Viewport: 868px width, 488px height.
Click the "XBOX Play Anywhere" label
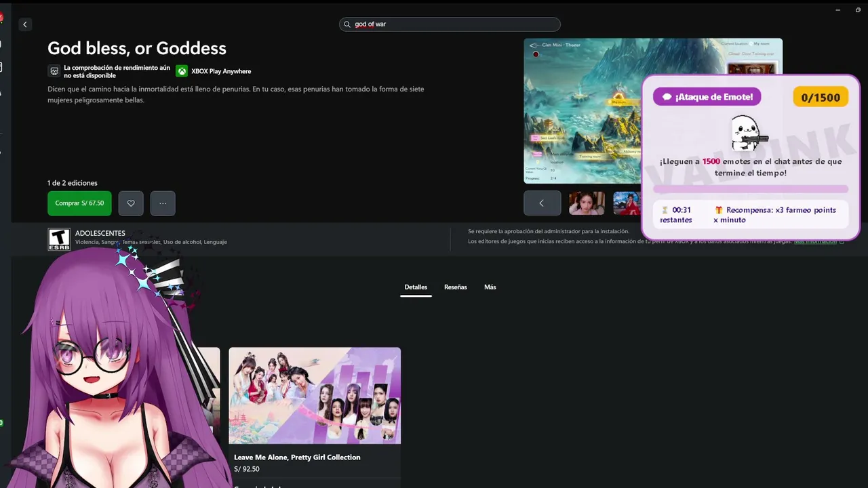click(x=221, y=71)
